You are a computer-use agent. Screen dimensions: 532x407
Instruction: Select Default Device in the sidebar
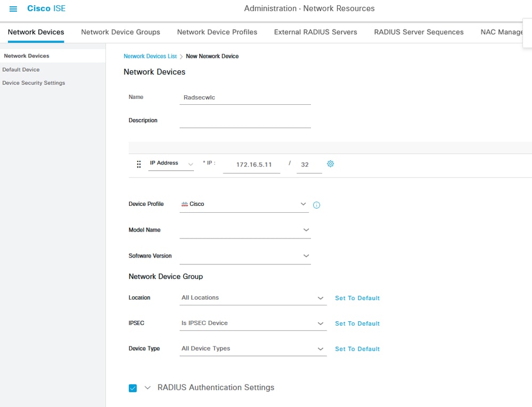(x=21, y=70)
